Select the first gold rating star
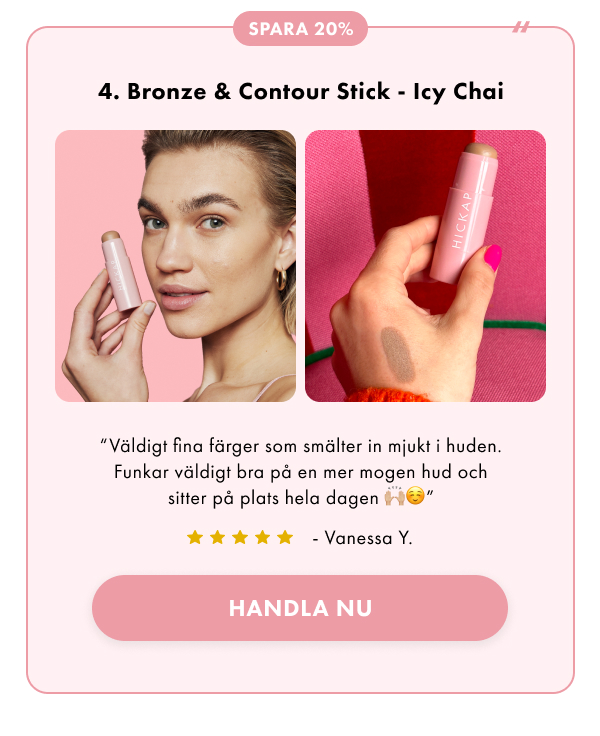 tap(195, 537)
